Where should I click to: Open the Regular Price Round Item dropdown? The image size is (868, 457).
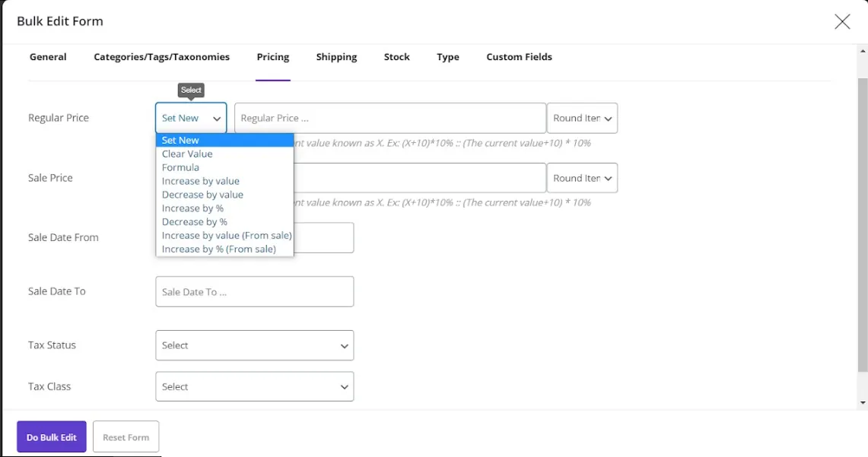tap(582, 118)
